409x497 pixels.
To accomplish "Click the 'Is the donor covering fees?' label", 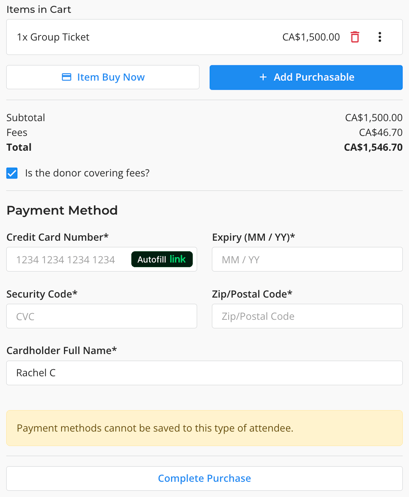I will pyautogui.click(x=87, y=173).
